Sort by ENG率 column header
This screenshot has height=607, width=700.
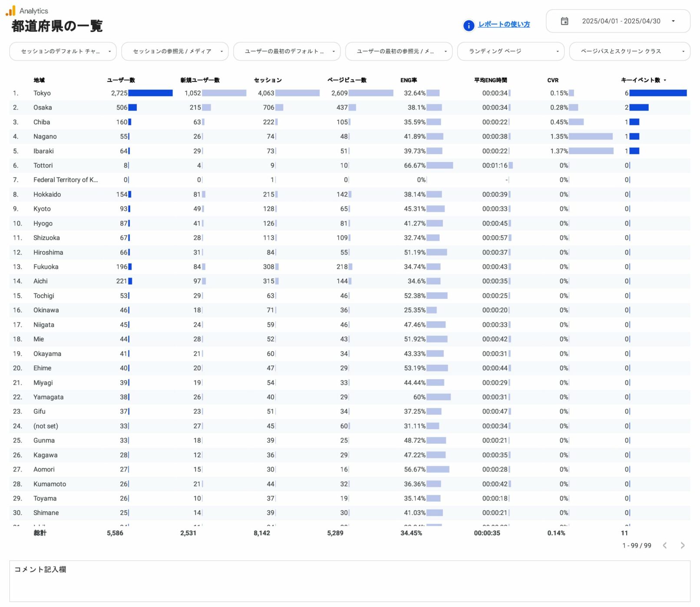408,80
